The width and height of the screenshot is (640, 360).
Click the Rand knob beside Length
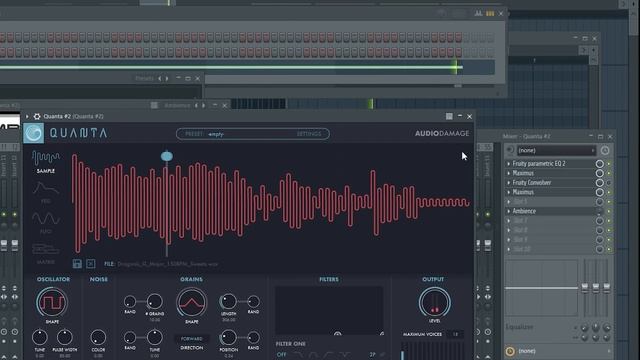point(253,302)
